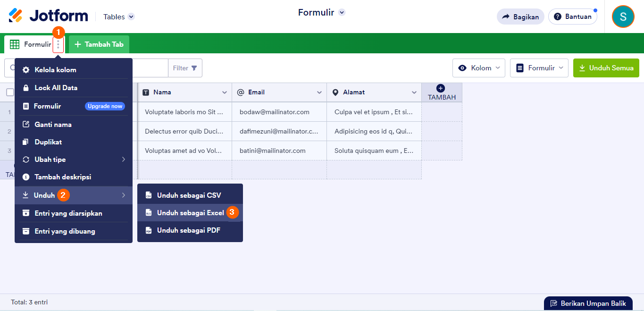The width and height of the screenshot is (644, 311).
Task: Add a new column with the TAMBAH plus icon
Action: click(x=441, y=88)
